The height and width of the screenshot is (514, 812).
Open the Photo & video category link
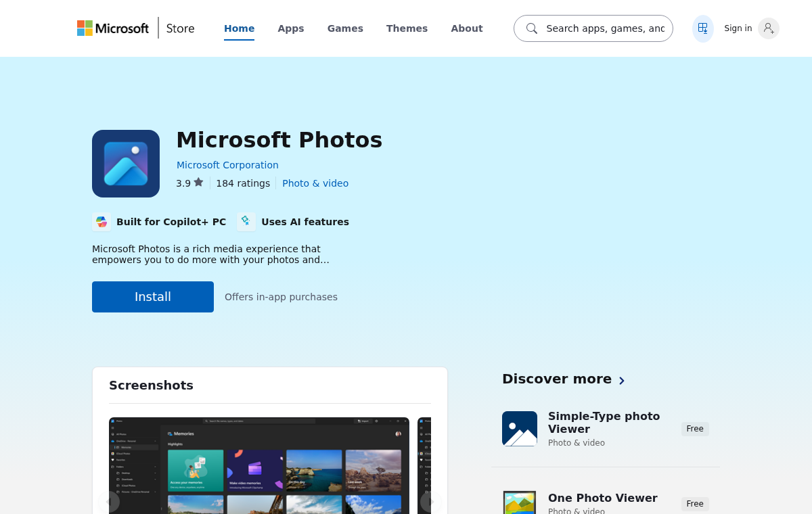(x=315, y=183)
